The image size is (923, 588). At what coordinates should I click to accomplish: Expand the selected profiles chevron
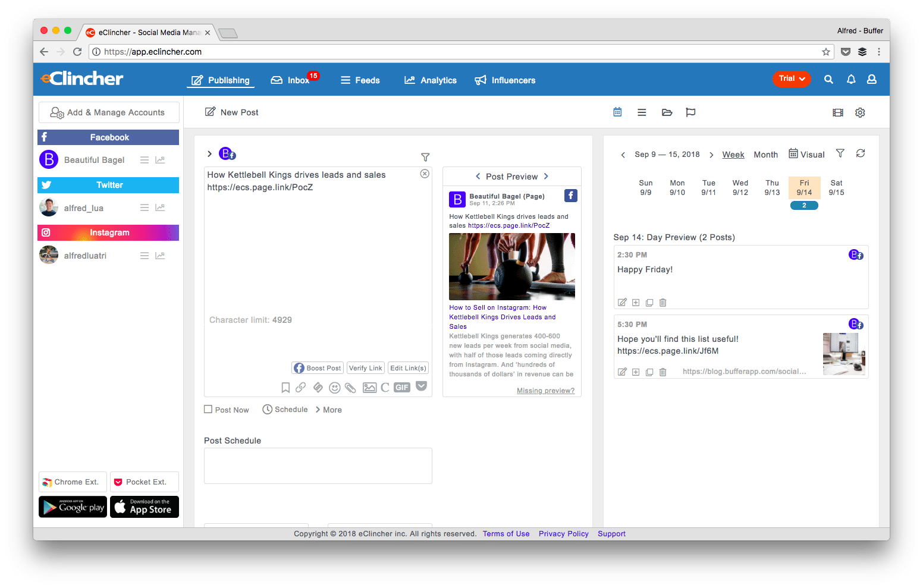pyautogui.click(x=209, y=154)
